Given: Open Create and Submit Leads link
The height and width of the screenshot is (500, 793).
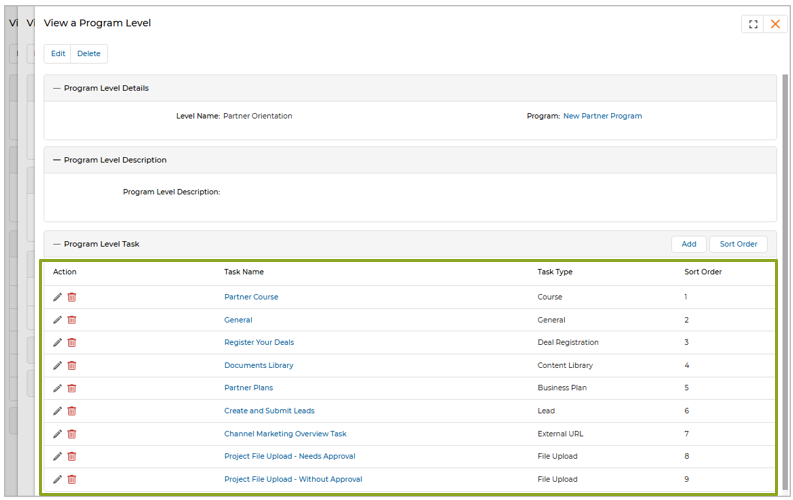Looking at the screenshot, I should tap(269, 411).
